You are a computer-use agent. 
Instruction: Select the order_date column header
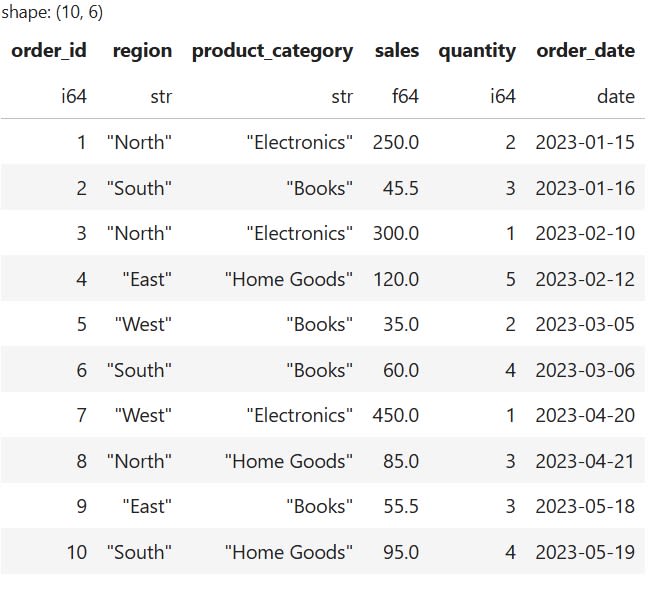pyautogui.click(x=586, y=51)
